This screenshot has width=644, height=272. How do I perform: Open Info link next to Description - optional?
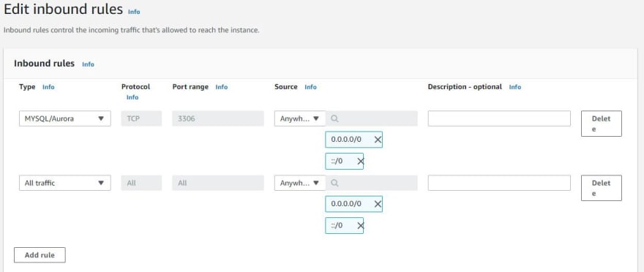click(x=515, y=87)
